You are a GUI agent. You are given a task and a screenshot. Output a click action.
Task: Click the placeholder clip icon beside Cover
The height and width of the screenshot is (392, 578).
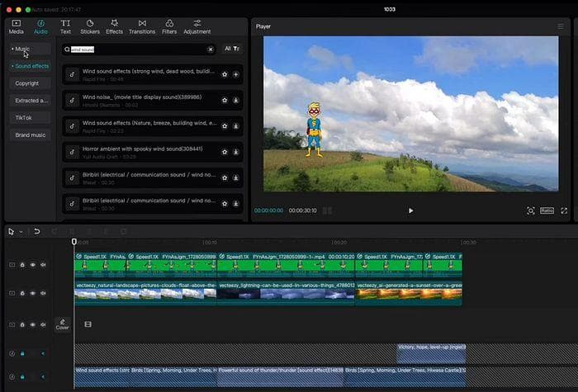pos(88,324)
